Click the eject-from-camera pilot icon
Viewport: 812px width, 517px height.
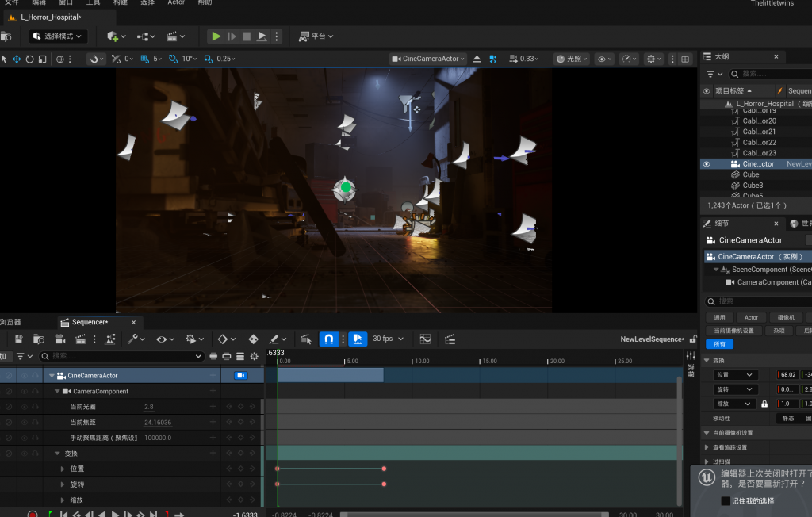point(477,59)
